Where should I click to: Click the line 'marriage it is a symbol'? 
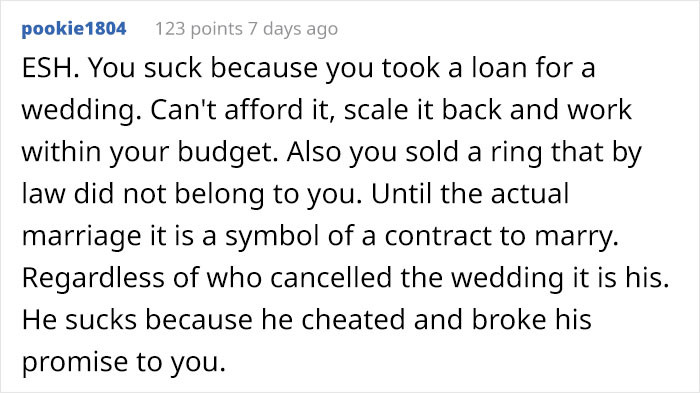tap(320, 236)
